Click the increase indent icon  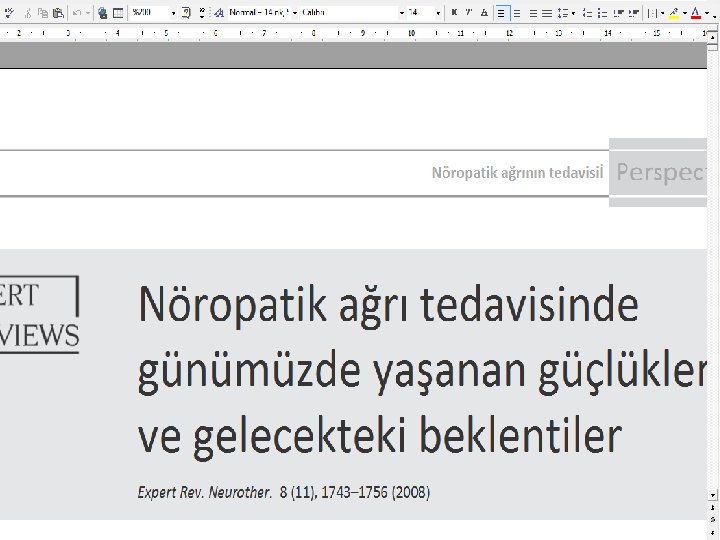(x=634, y=13)
